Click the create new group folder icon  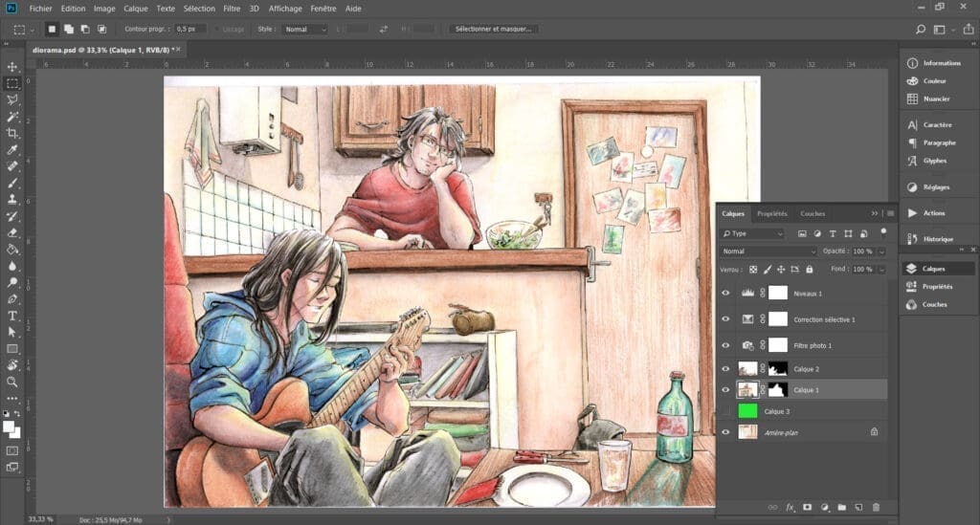tap(842, 508)
